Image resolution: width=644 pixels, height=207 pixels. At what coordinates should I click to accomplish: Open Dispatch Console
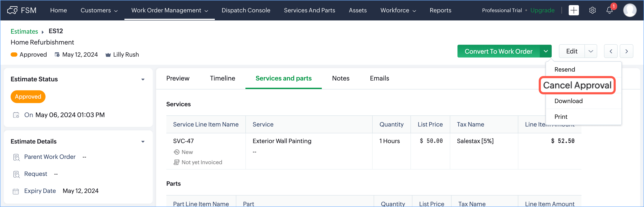pos(246,10)
